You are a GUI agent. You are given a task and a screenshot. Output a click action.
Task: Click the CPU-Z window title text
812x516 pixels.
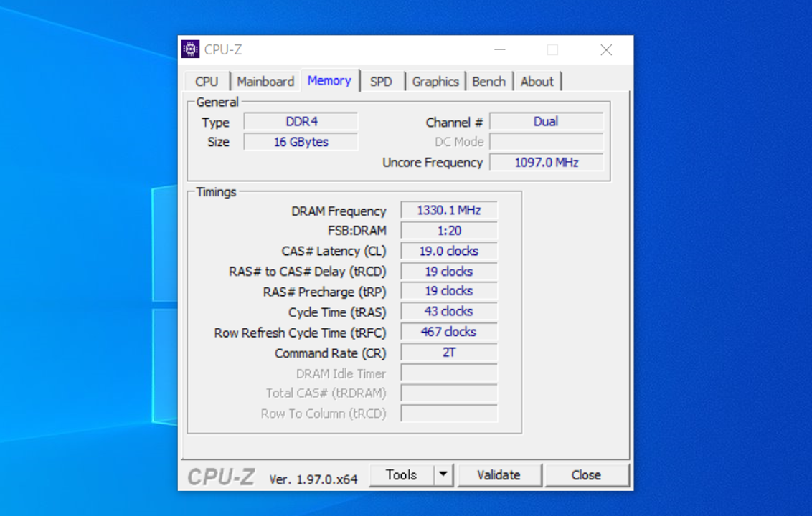click(x=223, y=49)
